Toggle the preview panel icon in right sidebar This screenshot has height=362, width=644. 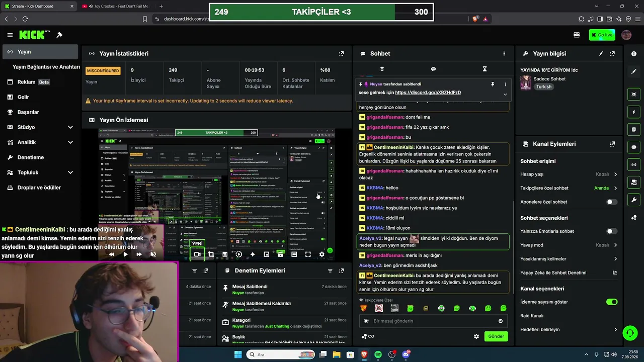point(634,94)
